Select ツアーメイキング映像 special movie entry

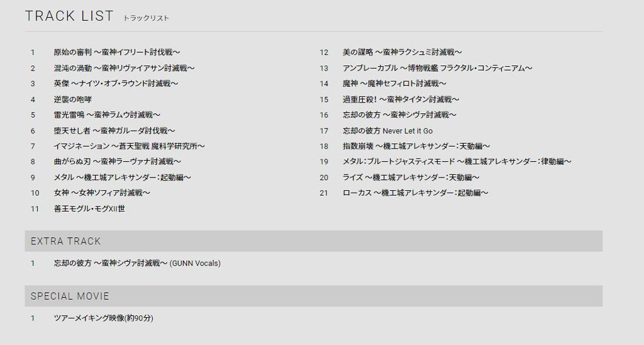click(104, 318)
